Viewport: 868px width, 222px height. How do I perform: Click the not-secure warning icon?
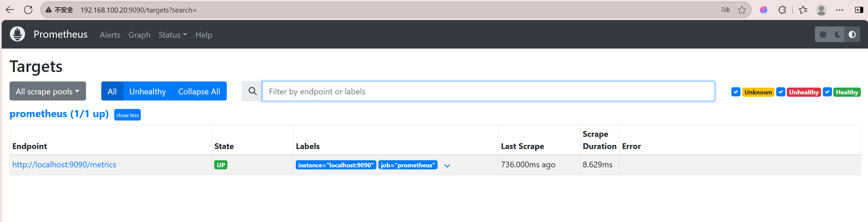[x=49, y=10]
